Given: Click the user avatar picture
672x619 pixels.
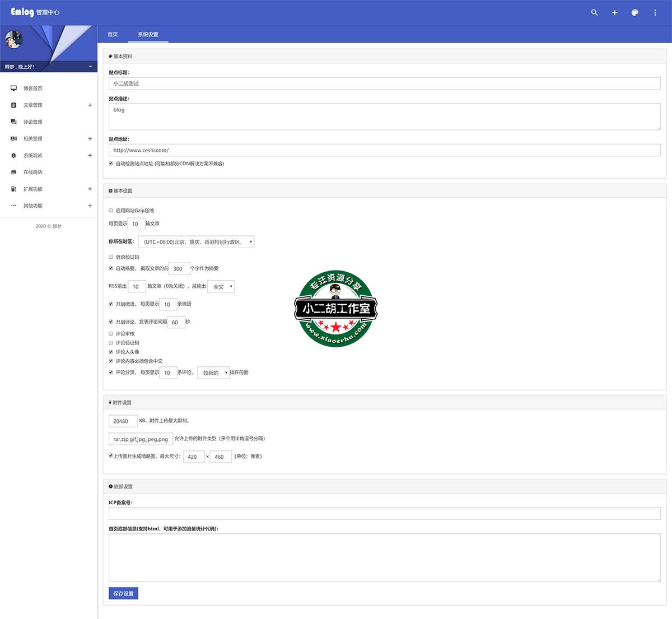Looking at the screenshot, I should pyautogui.click(x=13, y=40).
